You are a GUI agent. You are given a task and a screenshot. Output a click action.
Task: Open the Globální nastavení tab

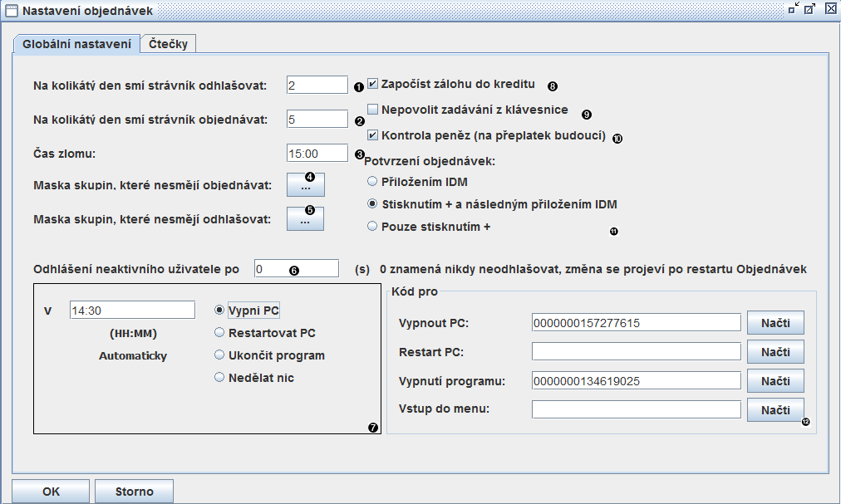tap(76, 44)
